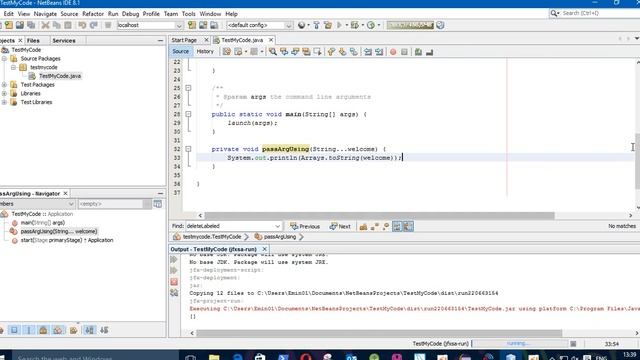Viewport: 640px width, 360px height.
Task: Open the localhost server dropdown
Action: tap(179, 25)
